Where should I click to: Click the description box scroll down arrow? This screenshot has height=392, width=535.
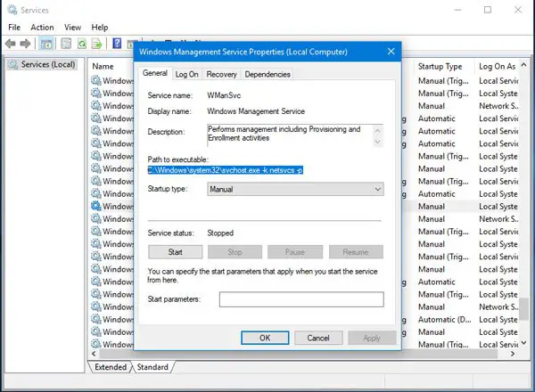[x=377, y=142]
